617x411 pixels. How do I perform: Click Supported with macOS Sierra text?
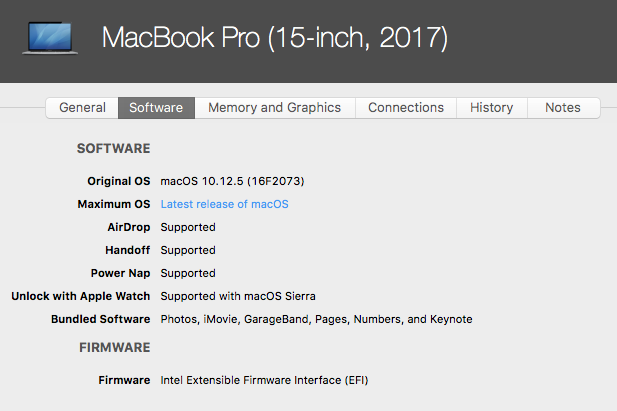[x=238, y=296]
